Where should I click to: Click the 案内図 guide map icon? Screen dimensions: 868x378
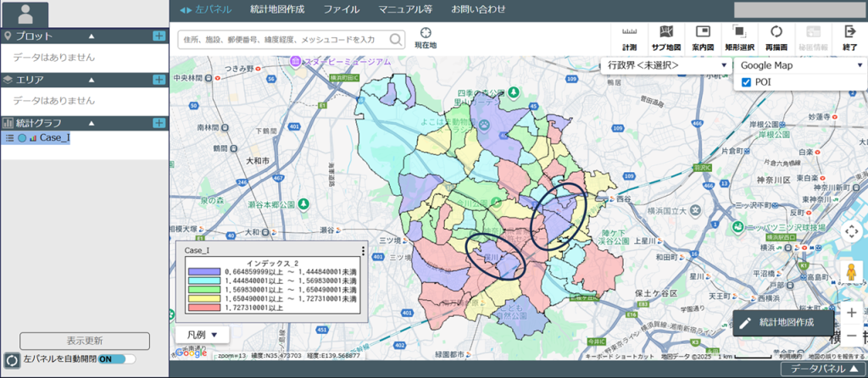pyautogui.click(x=702, y=37)
